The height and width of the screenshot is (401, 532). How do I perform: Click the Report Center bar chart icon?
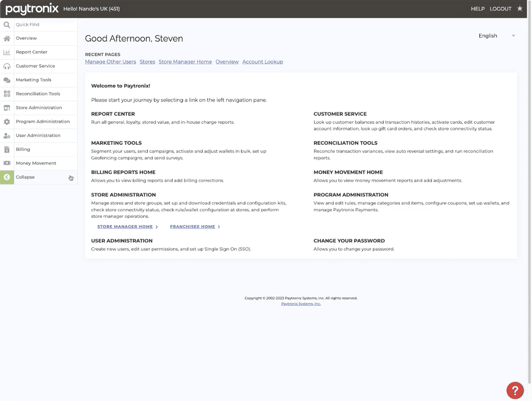(x=7, y=52)
